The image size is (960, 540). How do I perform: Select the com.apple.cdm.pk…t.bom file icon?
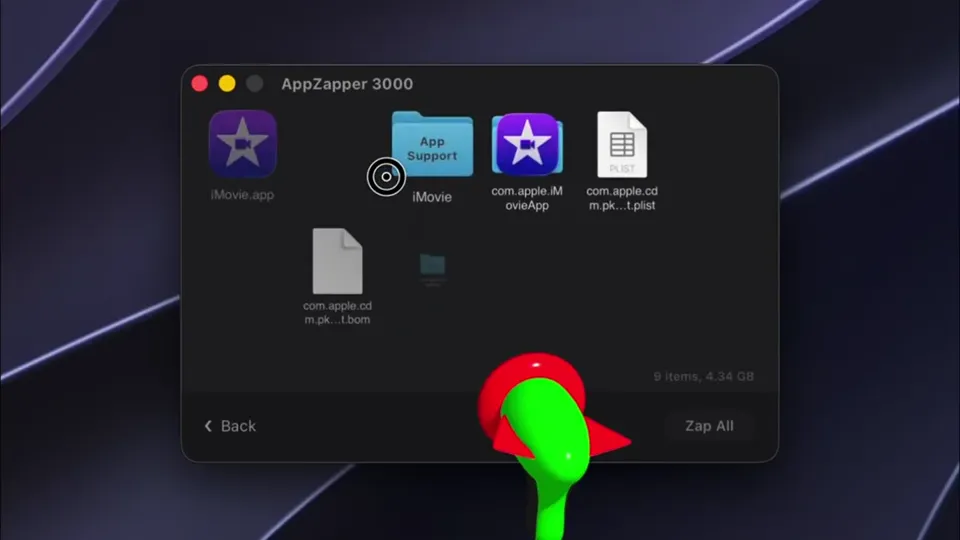click(337, 261)
